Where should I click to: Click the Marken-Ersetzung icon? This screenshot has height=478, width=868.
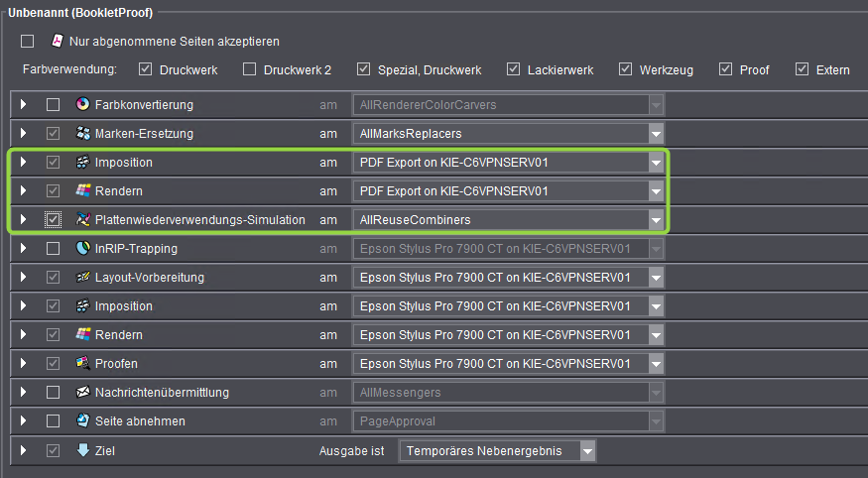tap(82, 133)
